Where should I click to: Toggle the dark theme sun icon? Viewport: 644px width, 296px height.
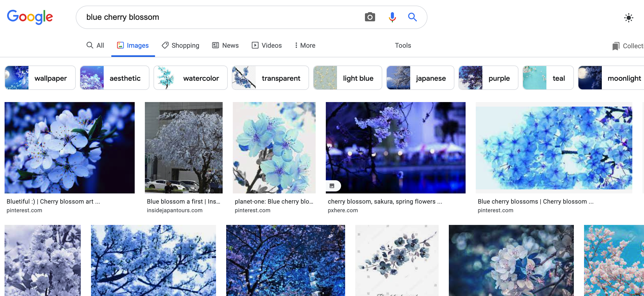coord(628,18)
